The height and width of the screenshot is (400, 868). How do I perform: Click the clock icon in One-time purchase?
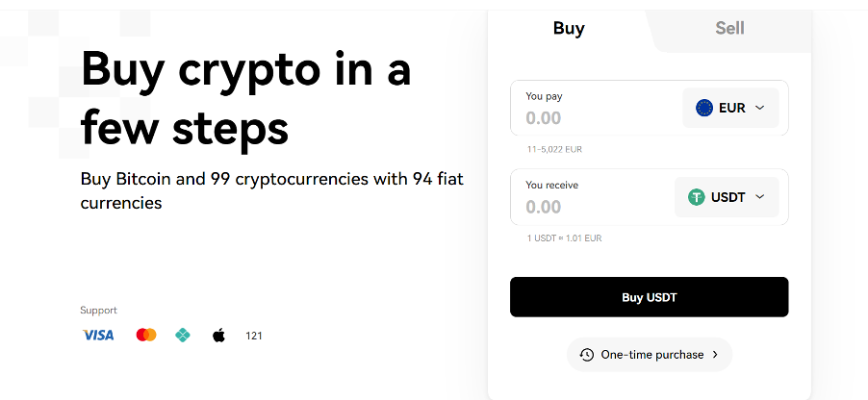(x=587, y=355)
